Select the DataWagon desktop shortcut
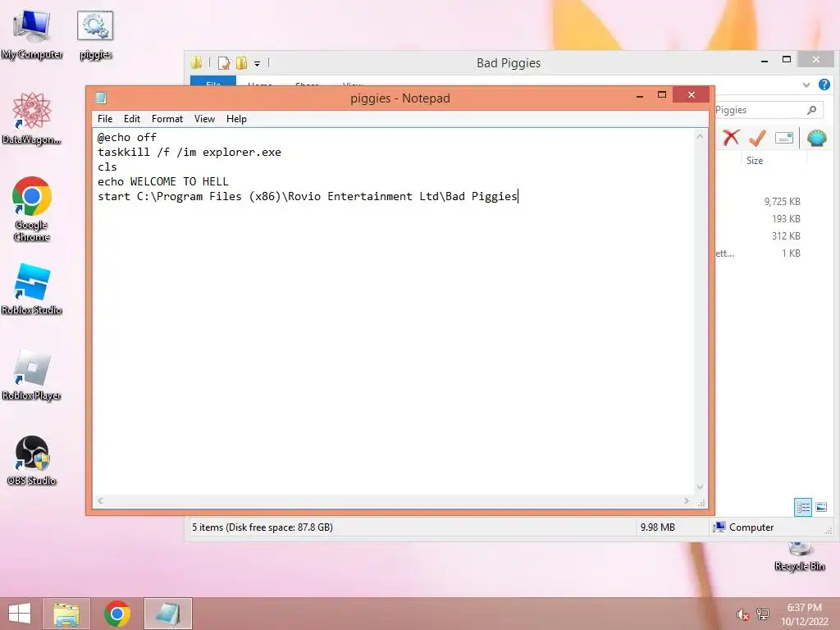This screenshot has height=630, width=840. [32, 118]
